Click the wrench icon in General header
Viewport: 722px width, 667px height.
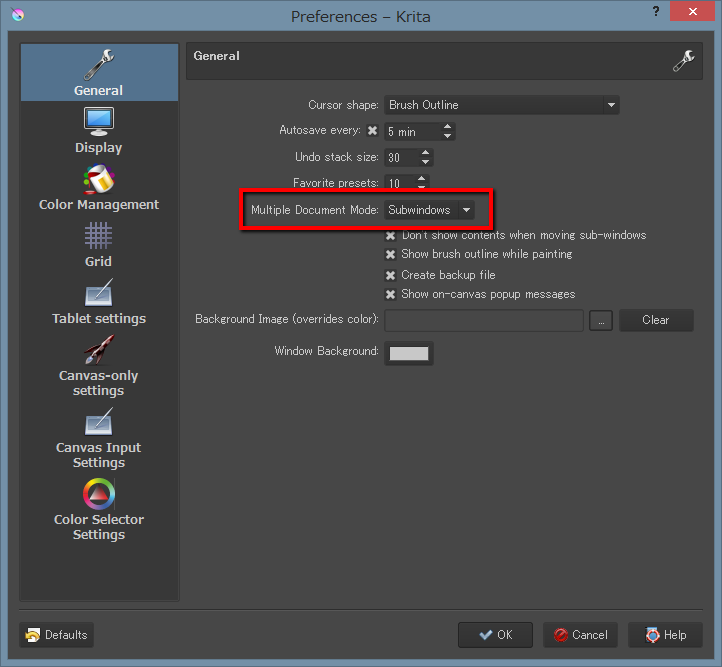point(684,61)
